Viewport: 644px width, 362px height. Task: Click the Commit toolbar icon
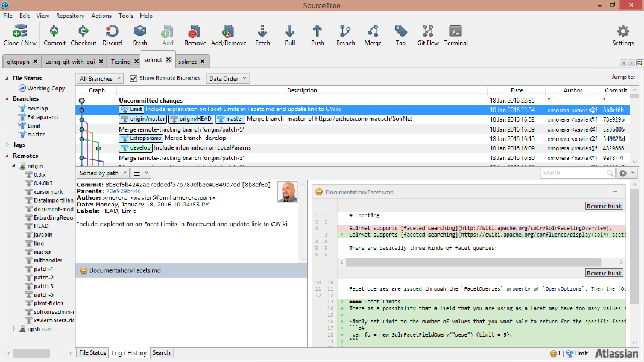click(x=54, y=36)
